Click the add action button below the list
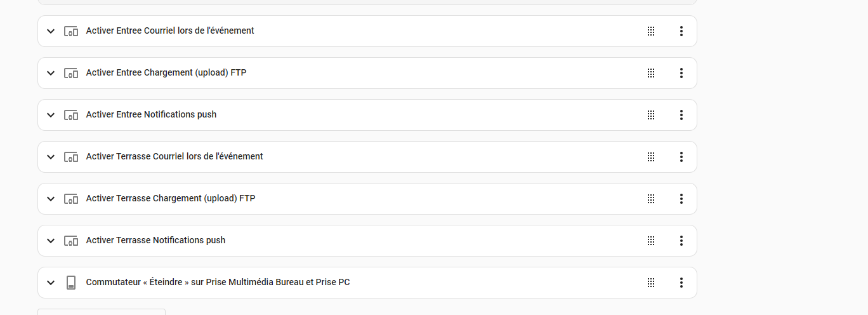 tap(102, 312)
